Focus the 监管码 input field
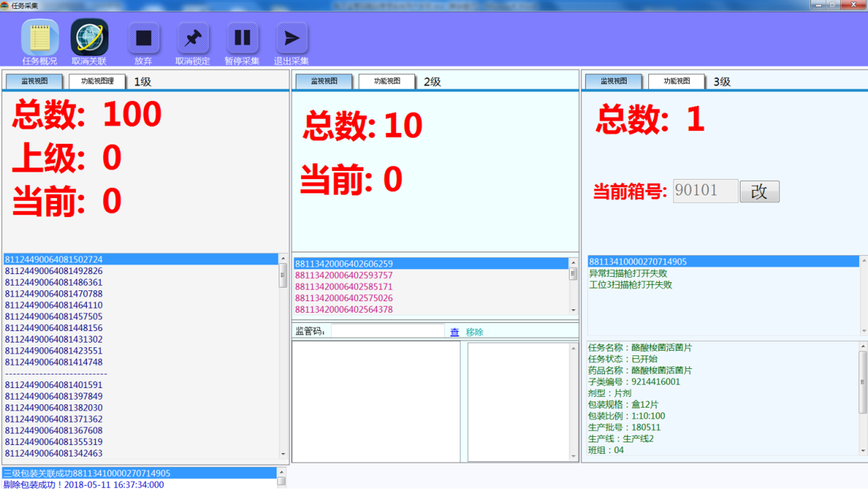 pyautogui.click(x=388, y=331)
